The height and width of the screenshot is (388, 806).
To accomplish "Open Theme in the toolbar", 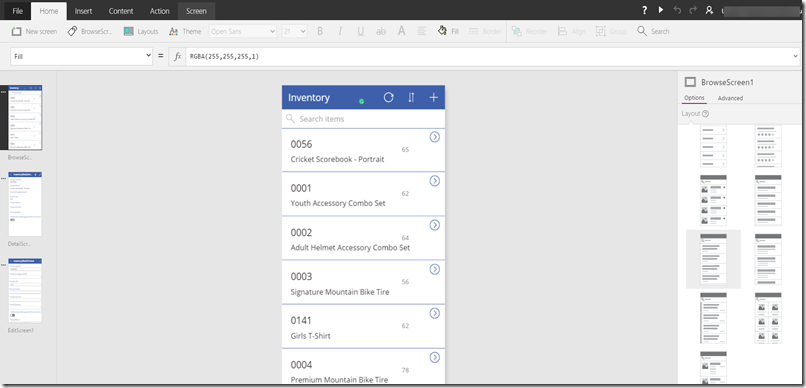I will (185, 31).
